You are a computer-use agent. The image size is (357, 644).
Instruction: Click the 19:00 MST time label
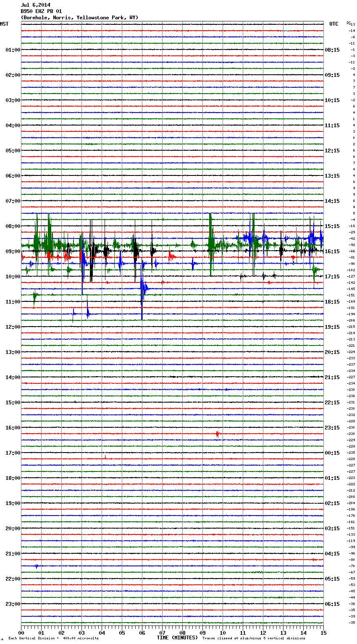[13, 503]
